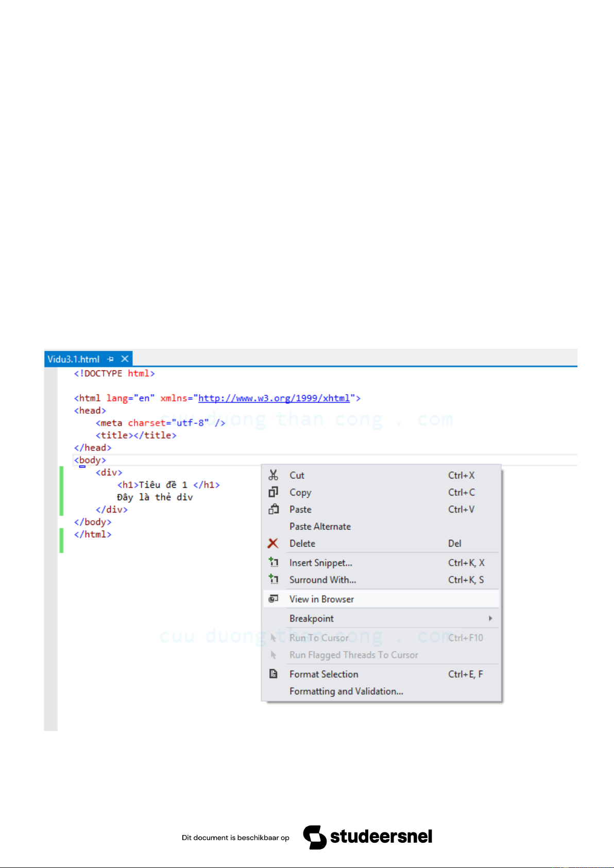Click Surround With menu item text
614x868 pixels.
click(x=322, y=580)
